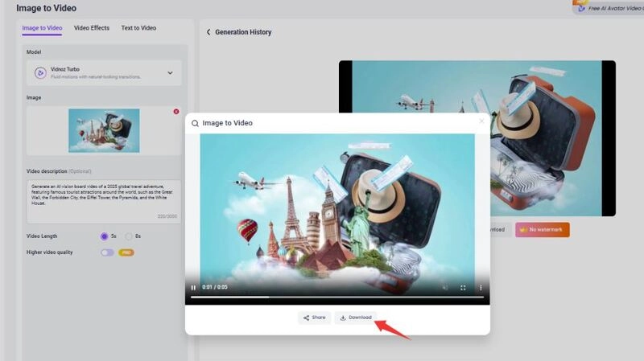The width and height of the screenshot is (644, 361).
Task: Mute the preview video volume
Action: click(445, 288)
